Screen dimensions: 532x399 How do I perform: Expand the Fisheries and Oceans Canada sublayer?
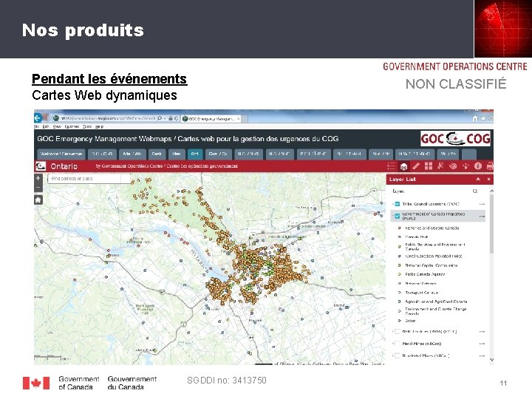tap(400, 228)
